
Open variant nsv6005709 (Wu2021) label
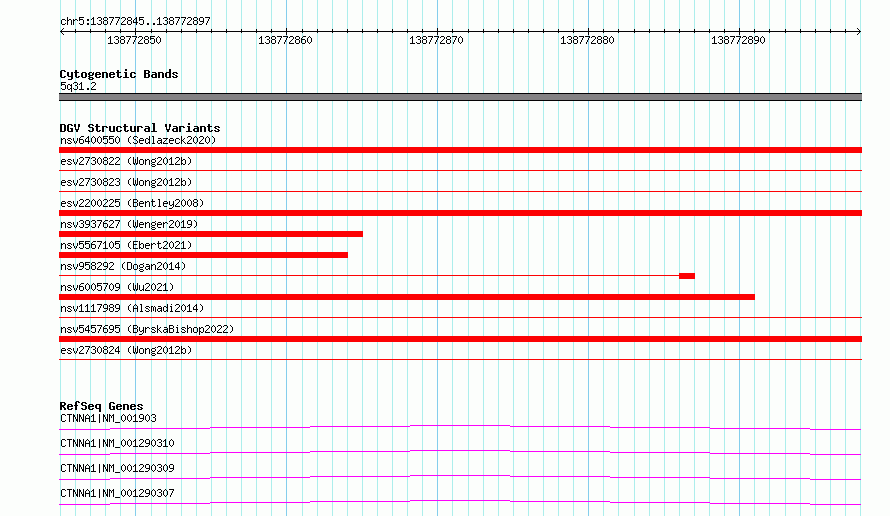point(117,287)
